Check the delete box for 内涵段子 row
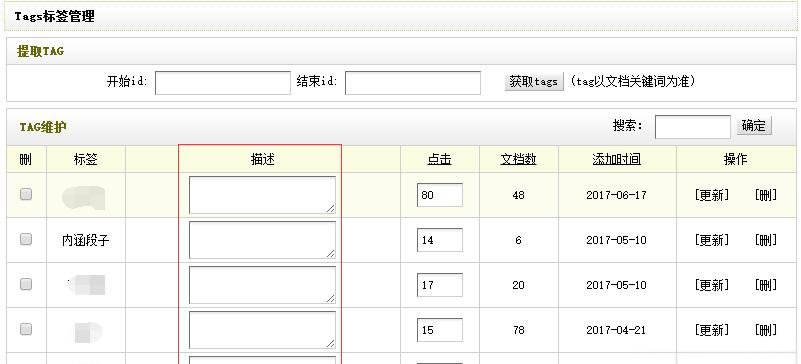The height and width of the screenshot is (364, 801). (x=26, y=239)
